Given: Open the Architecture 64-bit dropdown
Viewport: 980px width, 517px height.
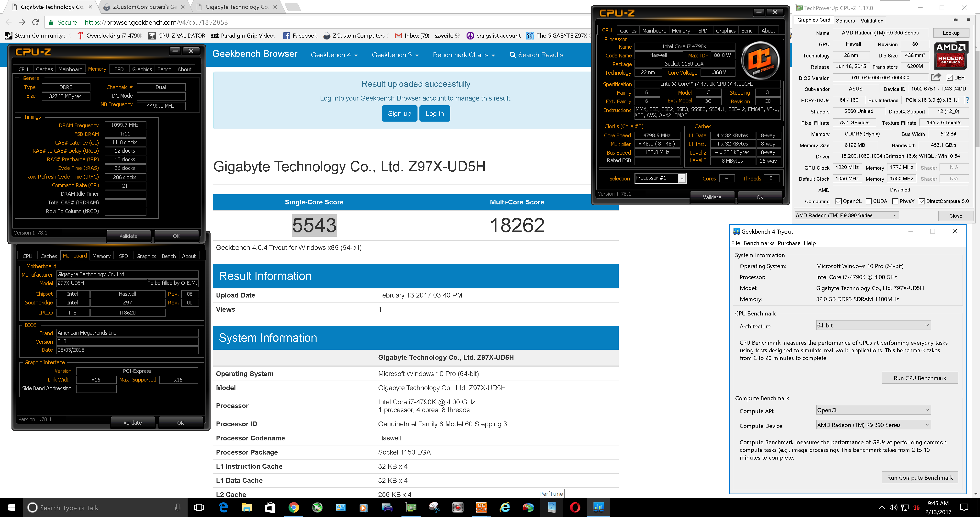Looking at the screenshot, I should [873, 326].
